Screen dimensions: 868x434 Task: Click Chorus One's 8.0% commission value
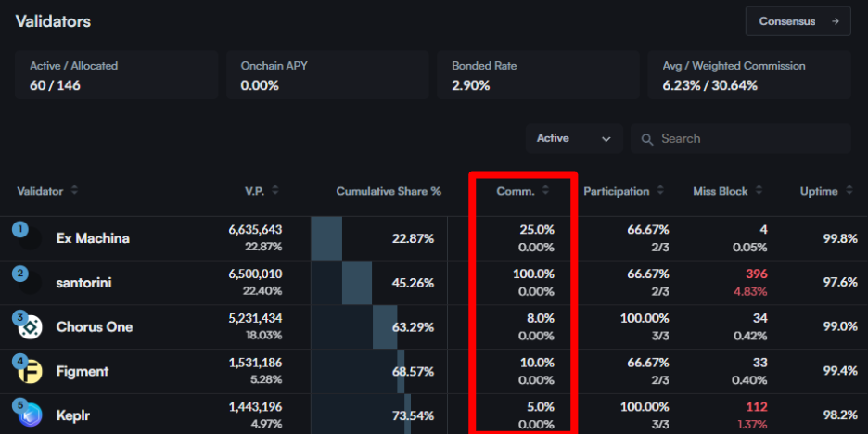(539, 318)
